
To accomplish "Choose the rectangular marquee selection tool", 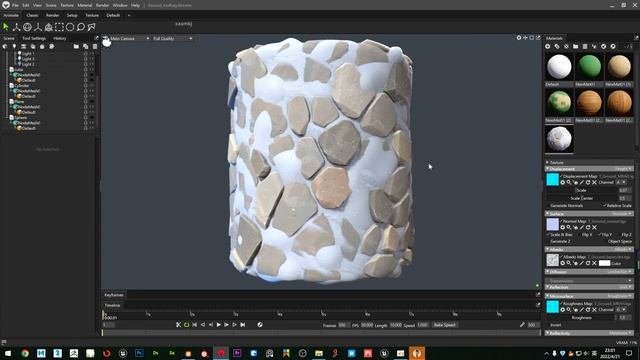I will pyautogui.click(x=60, y=27).
